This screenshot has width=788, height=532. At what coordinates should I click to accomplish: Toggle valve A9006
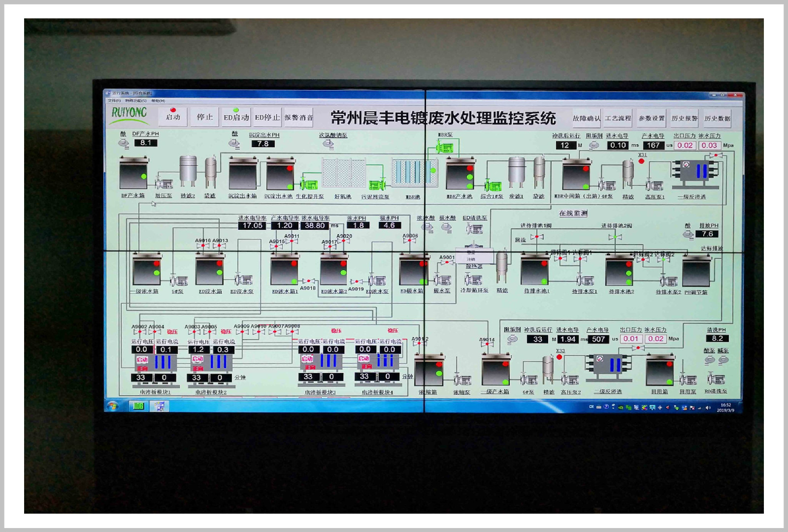pos(409,241)
